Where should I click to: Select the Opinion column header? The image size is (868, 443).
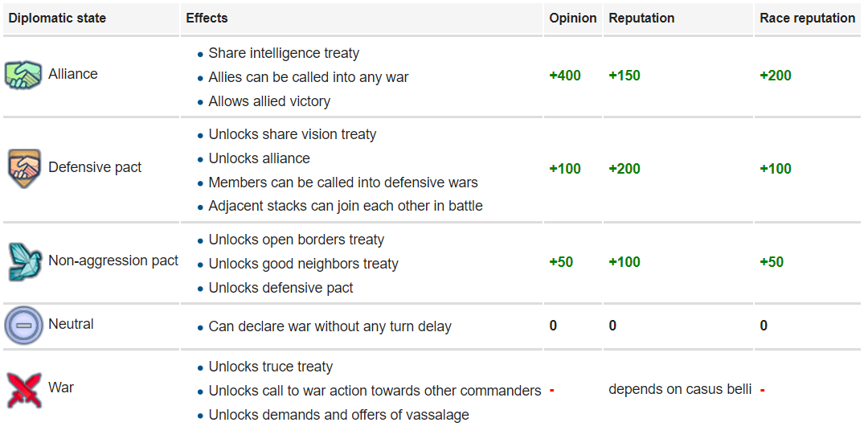pos(573,18)
